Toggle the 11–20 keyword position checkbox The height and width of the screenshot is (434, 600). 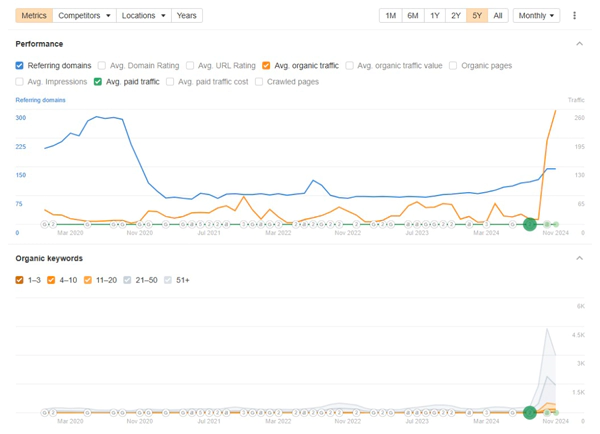tap(88, 280)
